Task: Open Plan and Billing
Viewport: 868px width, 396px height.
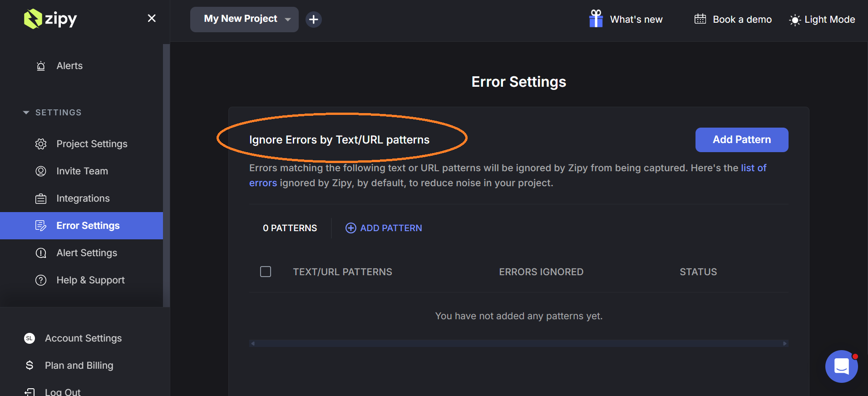Action: coord(79,366)
